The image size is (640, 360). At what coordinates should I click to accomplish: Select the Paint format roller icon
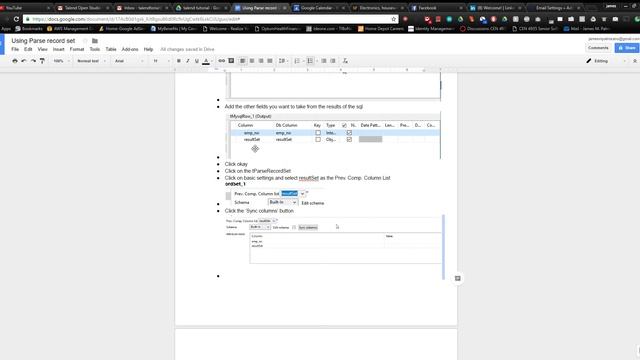pos(42,61)
